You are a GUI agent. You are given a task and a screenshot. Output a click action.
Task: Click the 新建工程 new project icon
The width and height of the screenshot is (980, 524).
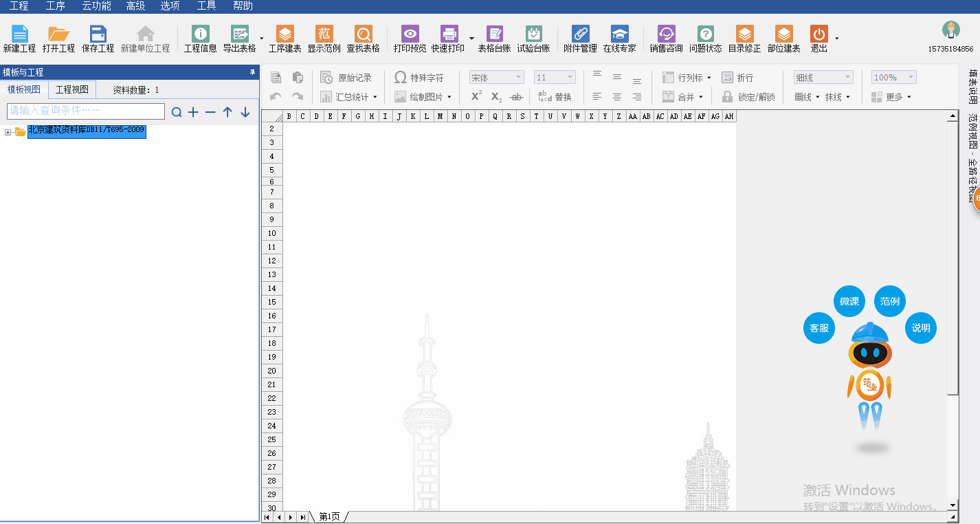19,39
